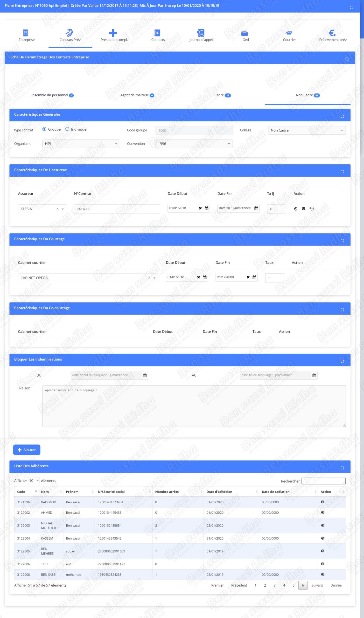The width and height of the screenshot is (364, 618).
Task: Open the Organisme HPI dropdown
Action: [x=81, y=144]
